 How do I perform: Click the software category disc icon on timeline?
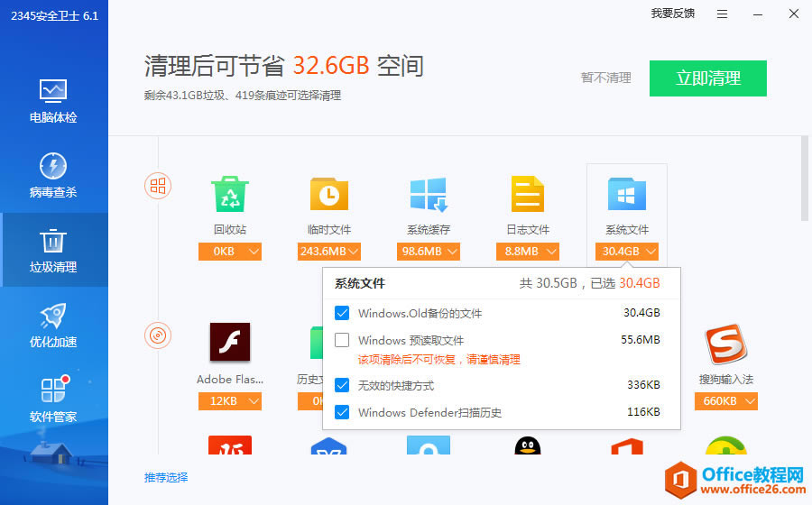[x=158, y=335]
